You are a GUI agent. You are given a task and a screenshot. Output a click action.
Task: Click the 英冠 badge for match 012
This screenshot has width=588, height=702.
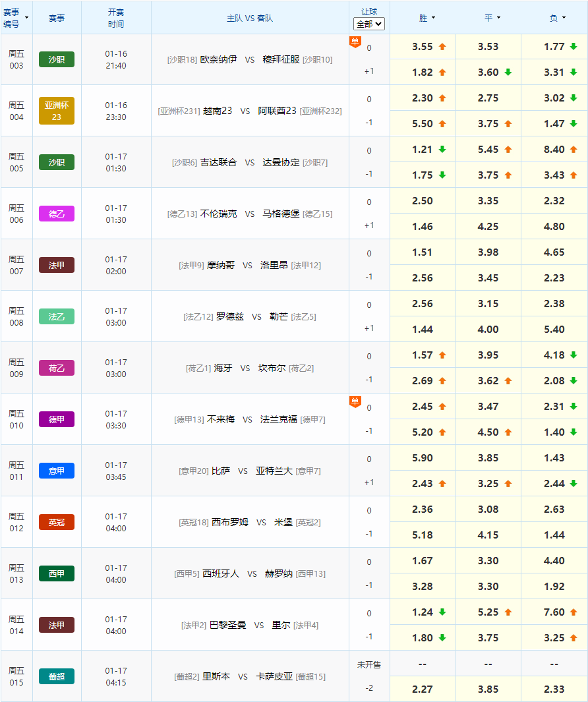click(57, 521)
